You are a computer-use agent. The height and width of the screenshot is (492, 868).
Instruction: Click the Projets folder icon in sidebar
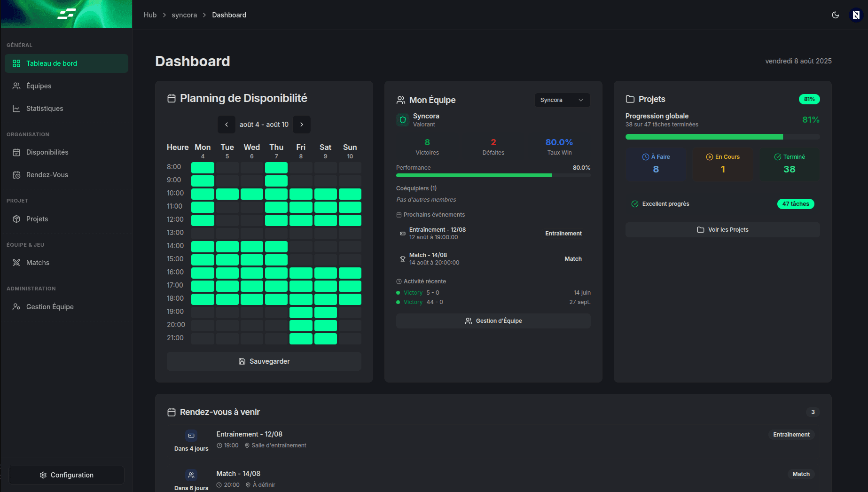click(x=16, y=219)
